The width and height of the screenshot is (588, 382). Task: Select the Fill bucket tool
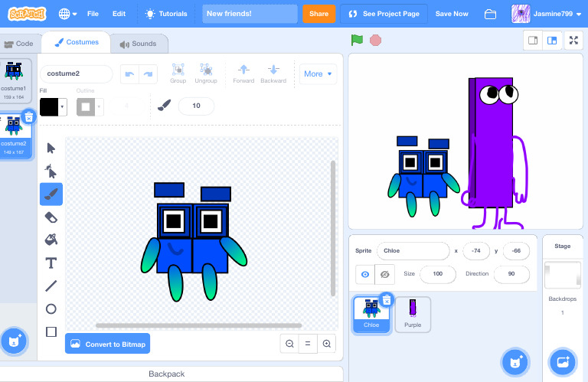51,240
